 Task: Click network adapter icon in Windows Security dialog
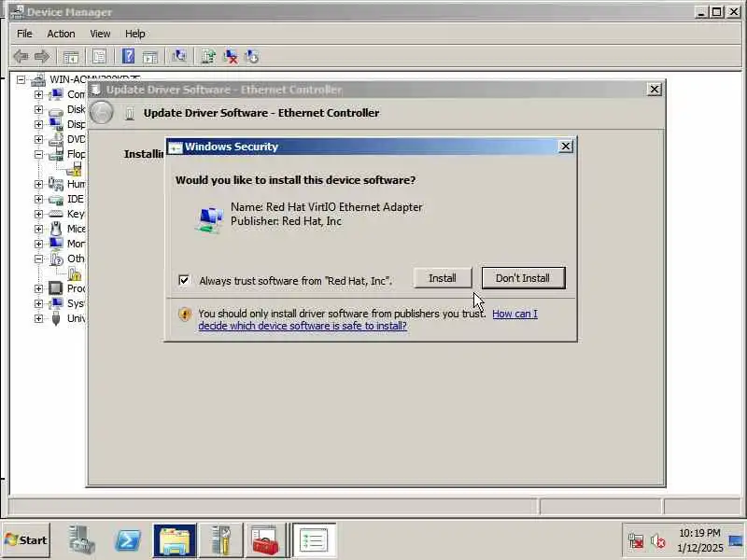(209, 220)
